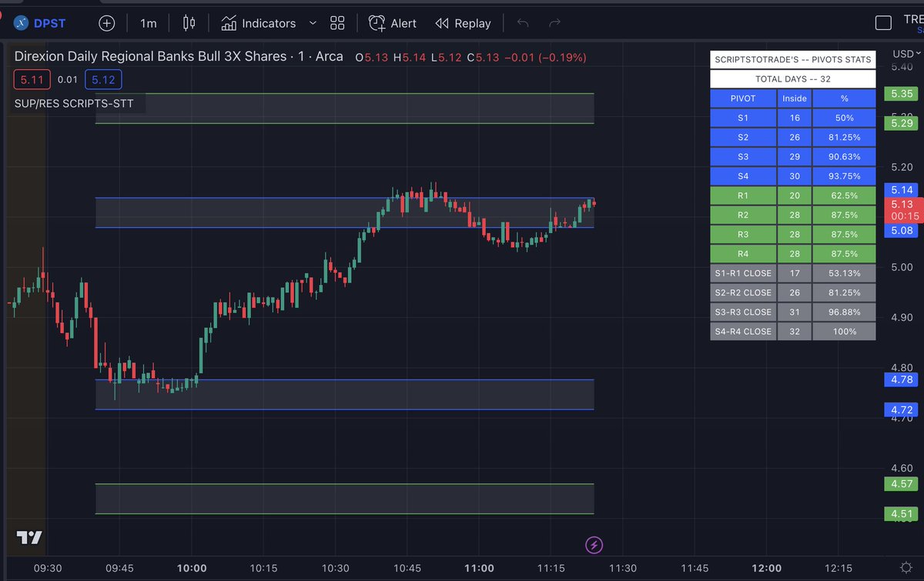This screenshot has width=924, height=581.
Task: Select the 5.29 green price label
Action: (x=901, y=123)
